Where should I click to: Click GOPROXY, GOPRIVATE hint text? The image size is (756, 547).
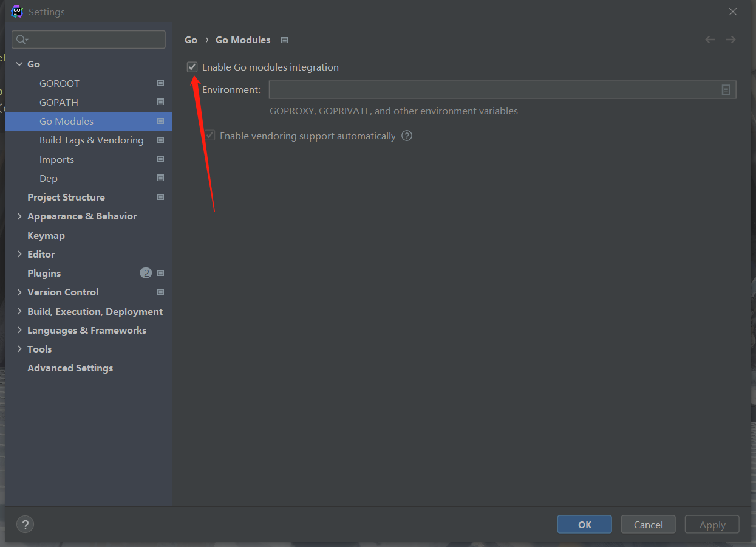[x=393, y=111]
